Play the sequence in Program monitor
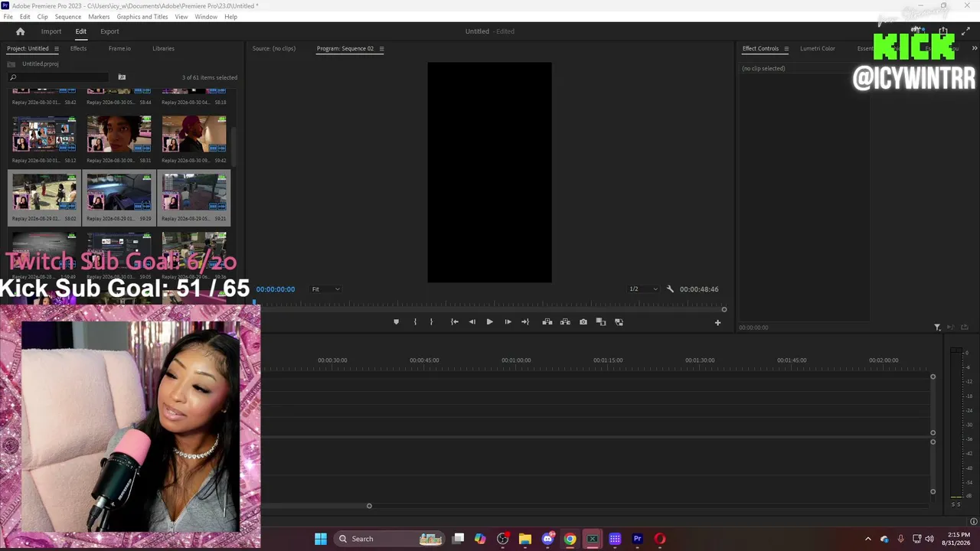This screenshot has height=551, width=980. coord(489,322)
